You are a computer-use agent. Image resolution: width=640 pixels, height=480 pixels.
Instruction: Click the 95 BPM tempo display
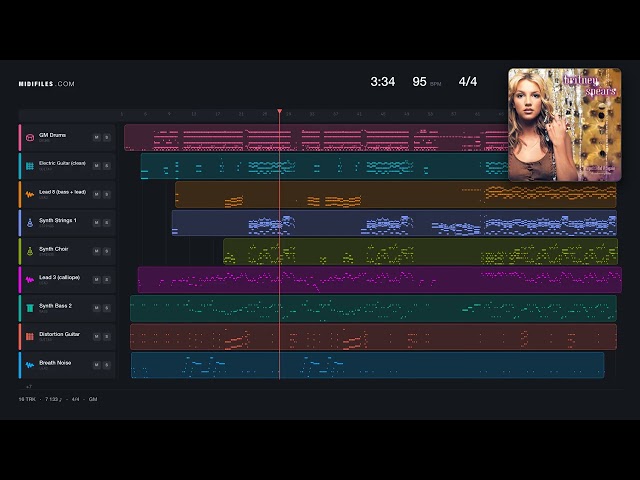coord(427,82)
